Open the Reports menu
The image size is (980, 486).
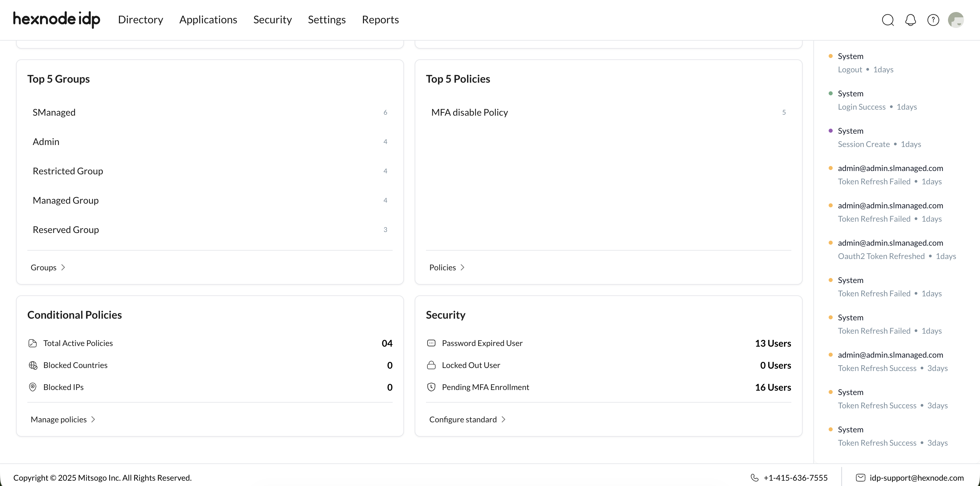pyautogui.click(x=380, y=19)
